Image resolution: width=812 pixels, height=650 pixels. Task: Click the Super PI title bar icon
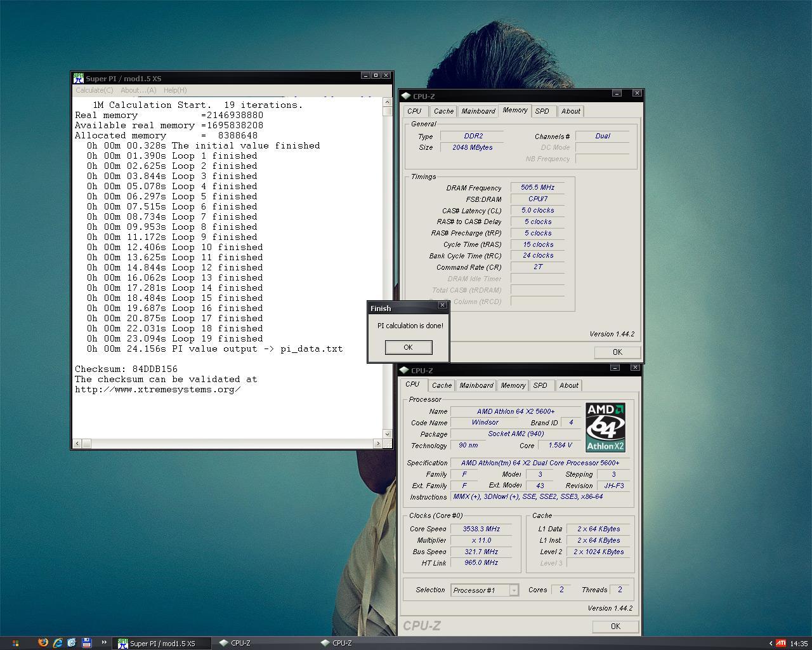click(79, 78)
